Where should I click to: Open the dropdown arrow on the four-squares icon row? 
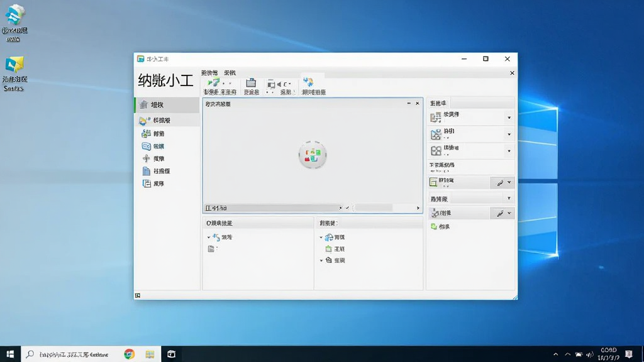tap(509, 151)
